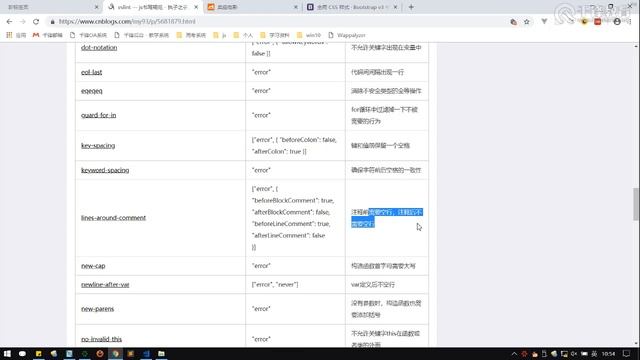The width and height of the screenshot is (640, 360).
Task: Open the new-cap rule link
Action: point(93,266)
